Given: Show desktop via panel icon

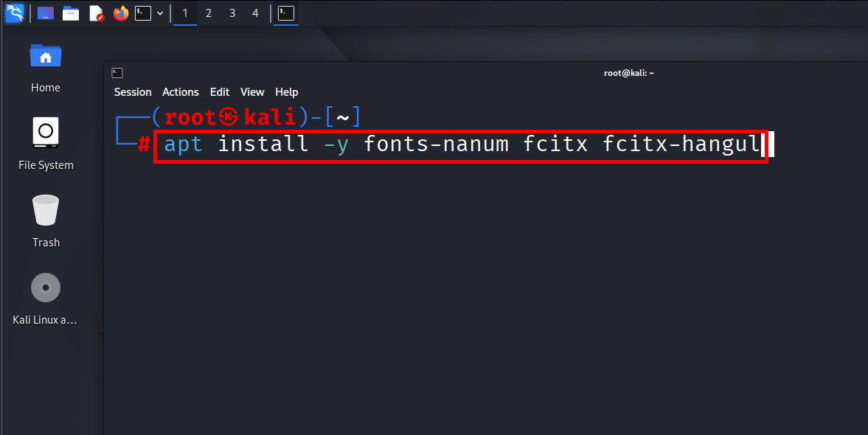Looking at the screenshot, I should tap(46, 13).
